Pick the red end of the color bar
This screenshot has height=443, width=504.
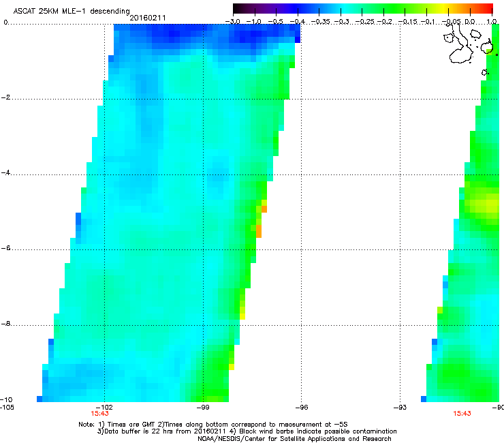point(489,9)
